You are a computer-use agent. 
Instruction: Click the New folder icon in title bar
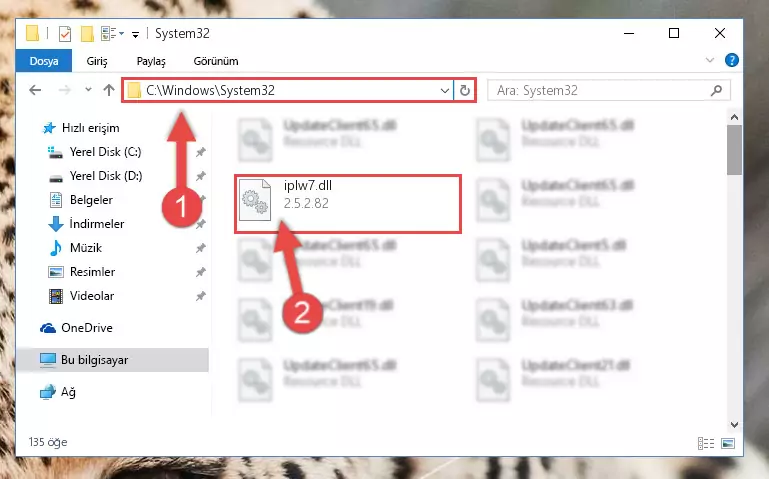pos(87,34)
